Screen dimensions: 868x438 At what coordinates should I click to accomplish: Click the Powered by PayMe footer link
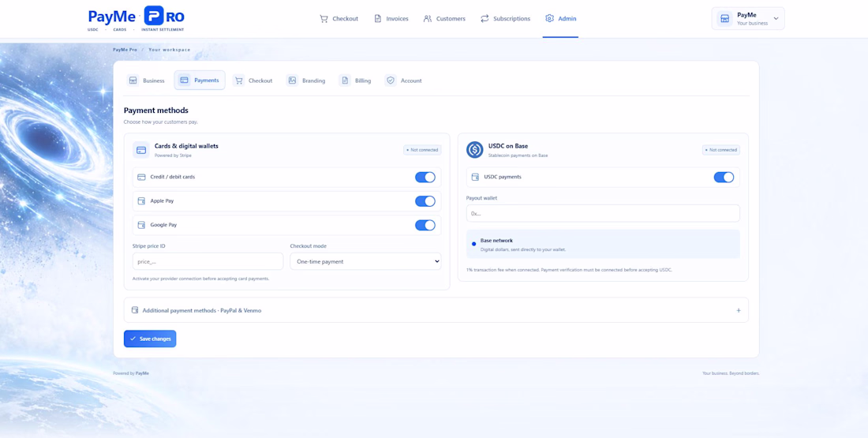[x=131, y=373]
